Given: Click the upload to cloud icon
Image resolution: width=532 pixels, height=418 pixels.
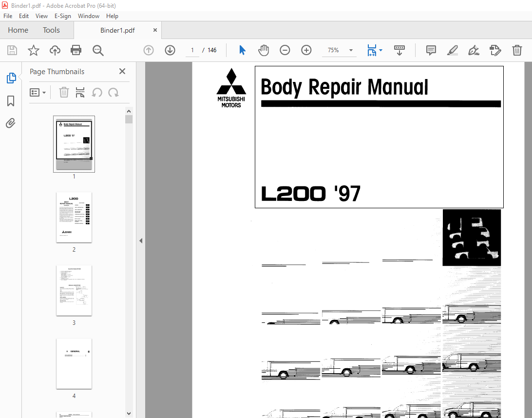Looking at the screenshot, I should point(55,50).
